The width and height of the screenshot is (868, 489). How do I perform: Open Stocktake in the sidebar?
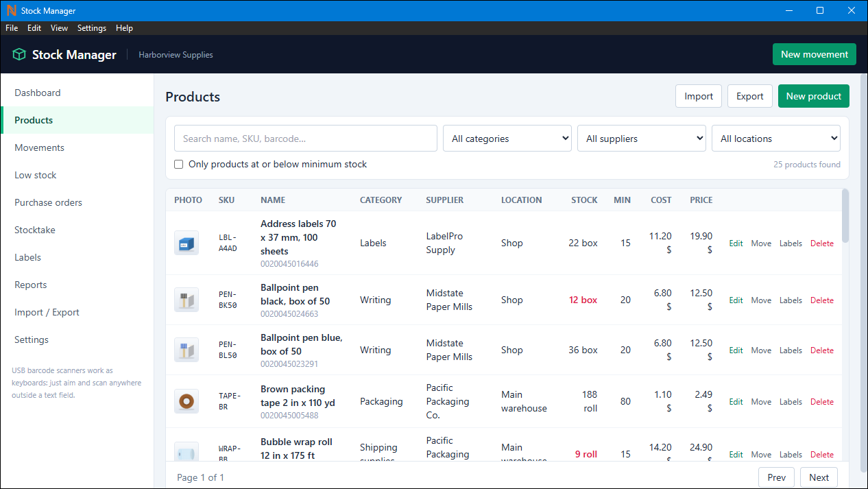[77, 230]
